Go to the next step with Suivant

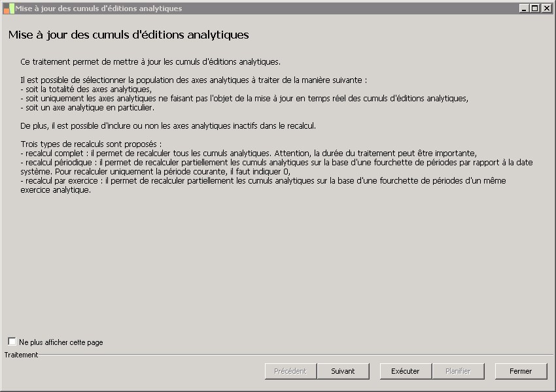(x=343, y=371)
